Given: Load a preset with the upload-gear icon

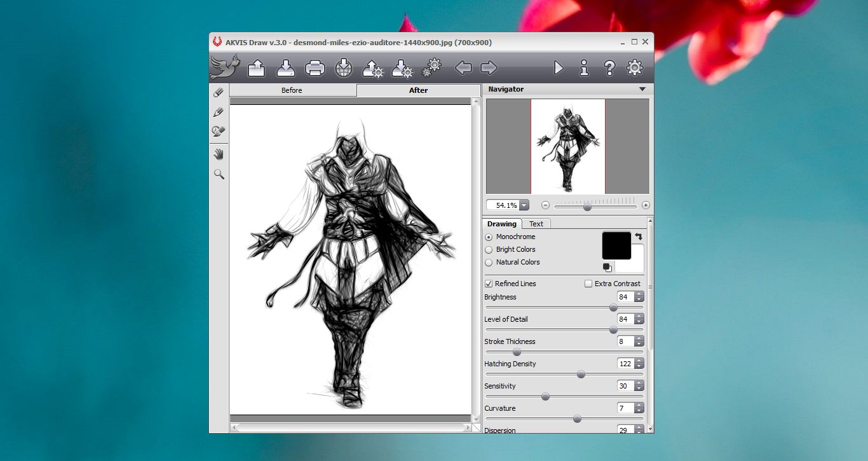Looking at the screenshot, I should tap(372, 67).
